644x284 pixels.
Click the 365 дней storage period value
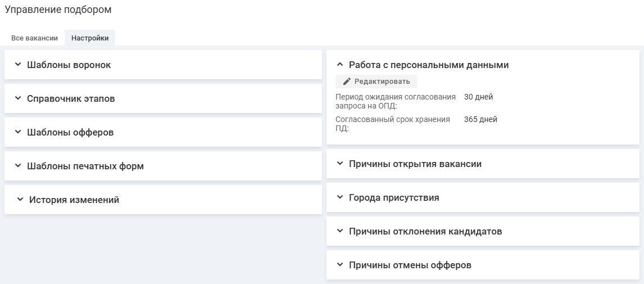[480, 119]
